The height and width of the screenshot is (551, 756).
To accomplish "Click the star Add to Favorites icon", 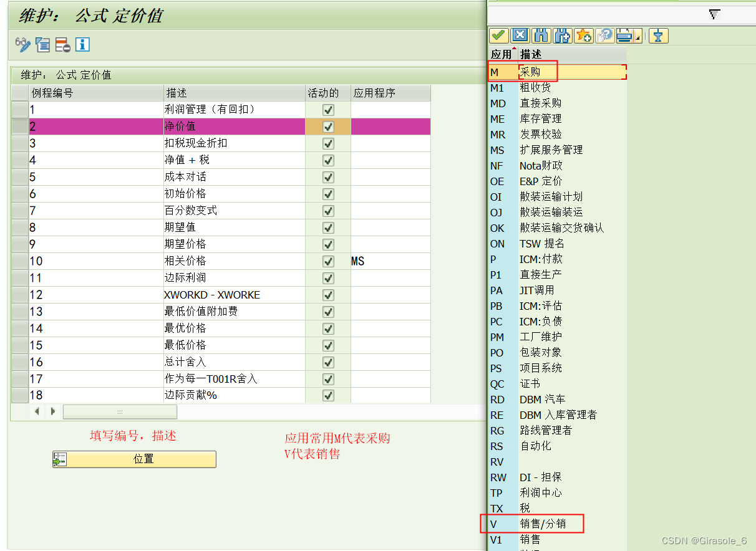I will click(x=583, y=36).
